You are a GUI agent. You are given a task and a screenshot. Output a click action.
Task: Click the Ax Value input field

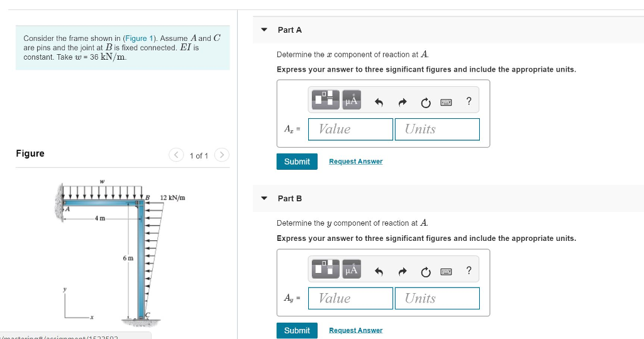pos(351,129)
